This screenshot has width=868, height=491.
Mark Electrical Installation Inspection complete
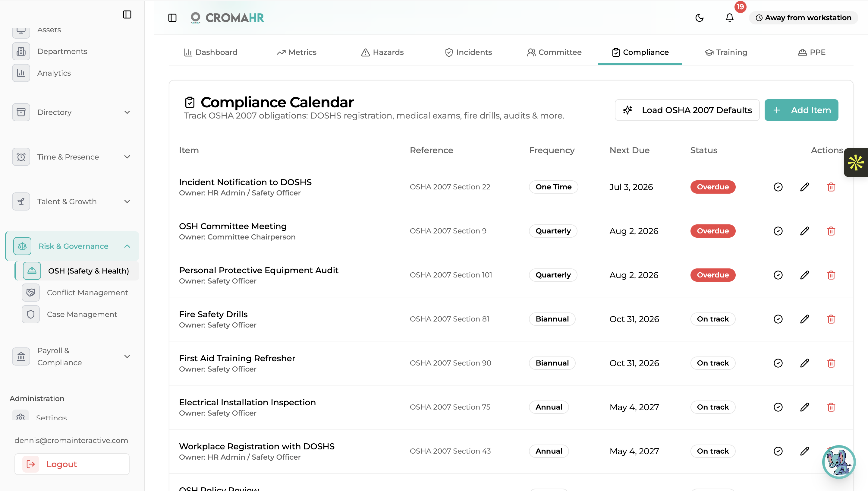(778, 407)
